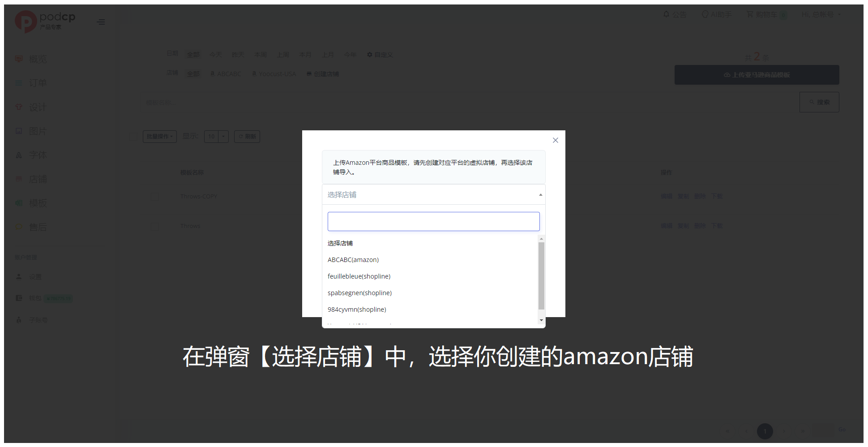
Task: Open 图片 images in sidebar
Action: [x=38, y=131]
